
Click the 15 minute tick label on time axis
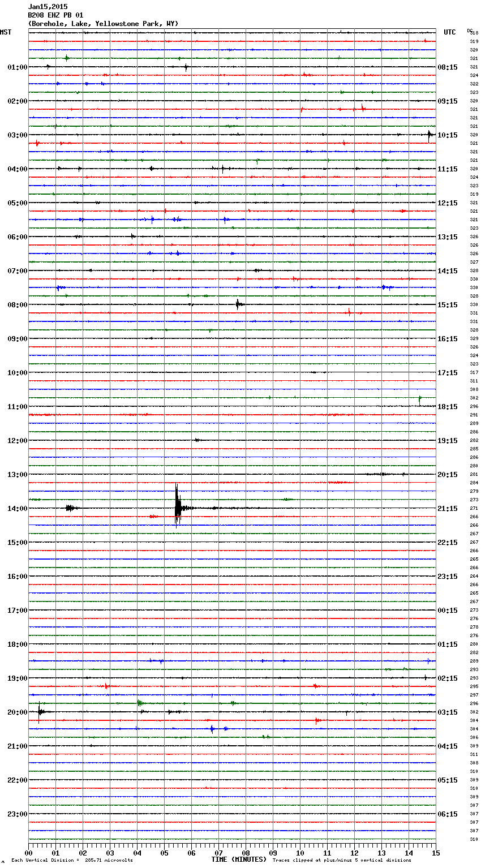436,853
